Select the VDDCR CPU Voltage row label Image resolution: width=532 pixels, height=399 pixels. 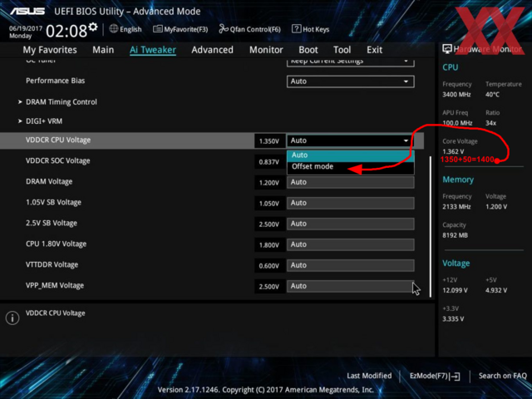(58, 140)
